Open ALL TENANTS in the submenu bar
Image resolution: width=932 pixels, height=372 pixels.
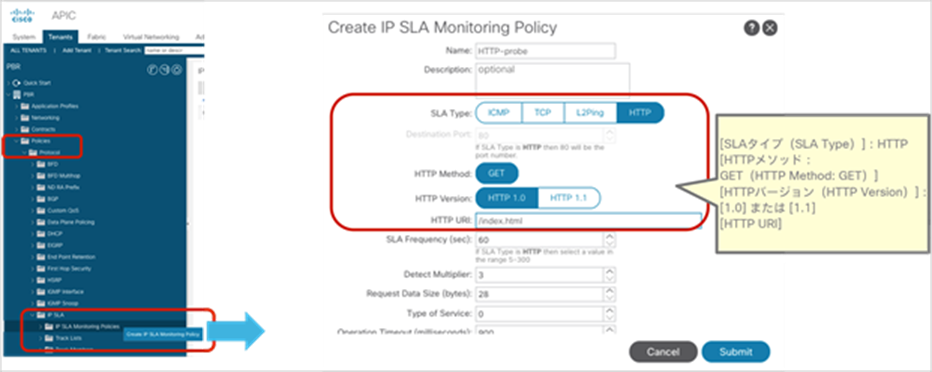(29, 51)
